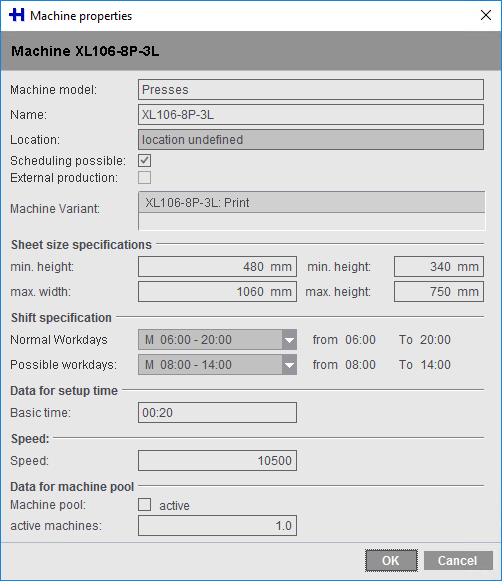
Task: Click the Machine XL106-8P-3L header title
Action: tap(85, 51)
